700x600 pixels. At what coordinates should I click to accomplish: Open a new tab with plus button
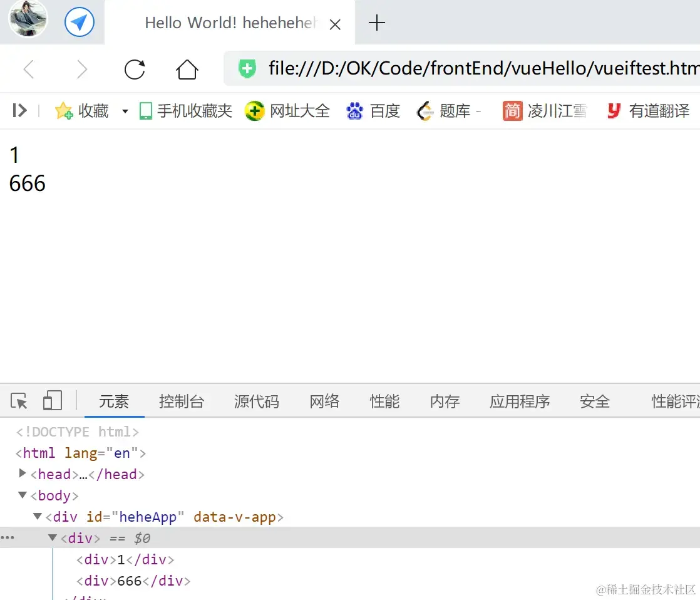pos(377,23)
